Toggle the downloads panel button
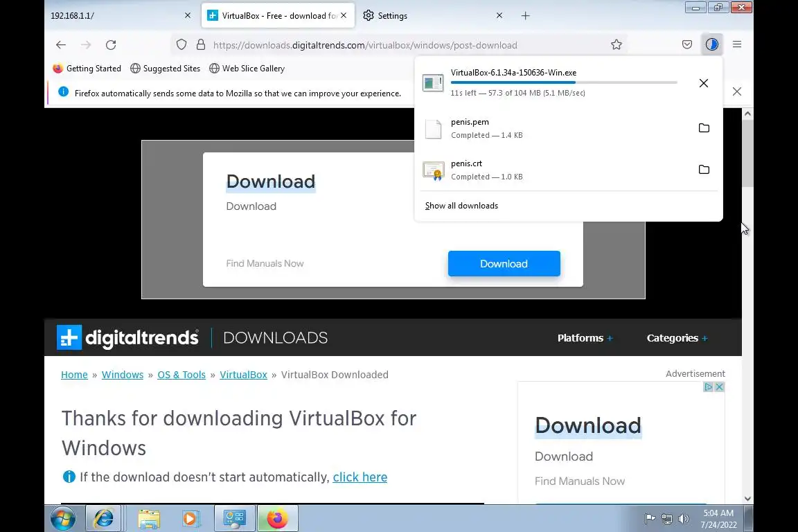798x532 pixels. click(x=711, y=45)
